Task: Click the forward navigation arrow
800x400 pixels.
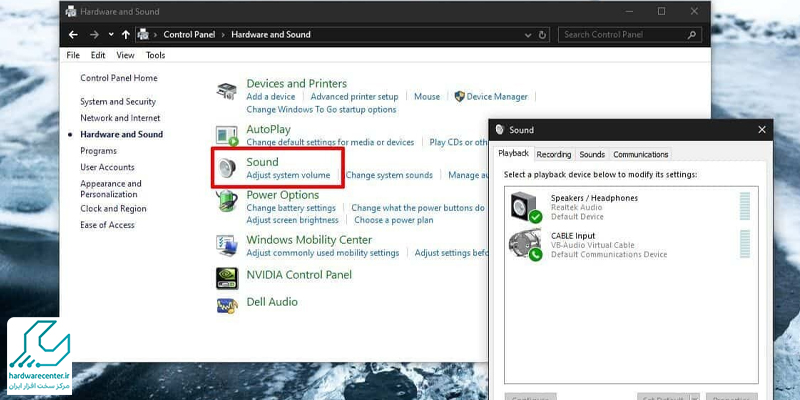Action: tap(94, 35)
